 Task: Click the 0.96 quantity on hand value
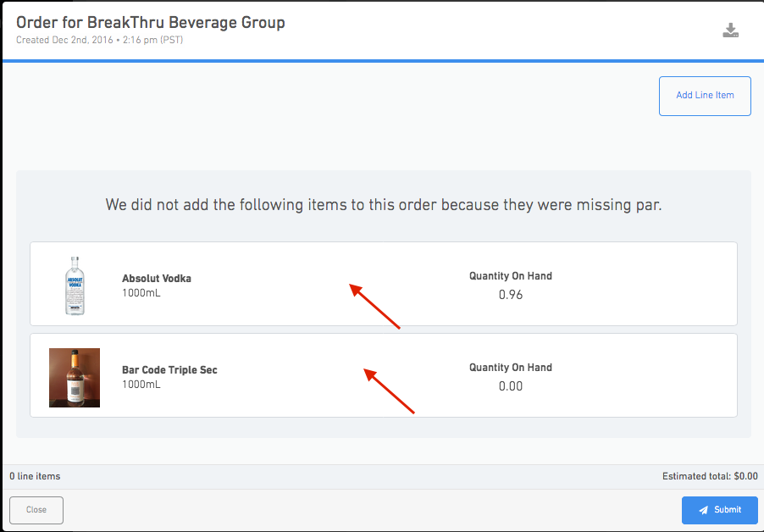511,295
